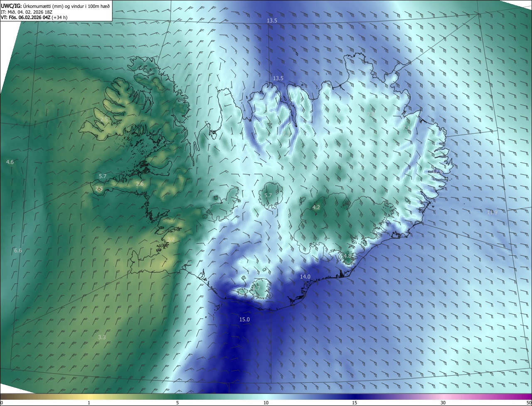Click the 0 tick label on the color scale
The width and height of the screenshot is (532, 406).
click(x=2, y=403)
